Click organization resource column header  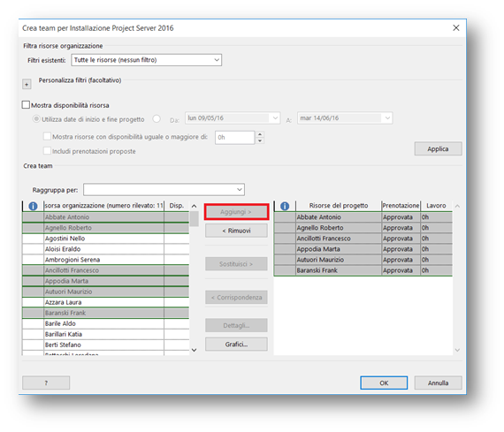point(103,206)
